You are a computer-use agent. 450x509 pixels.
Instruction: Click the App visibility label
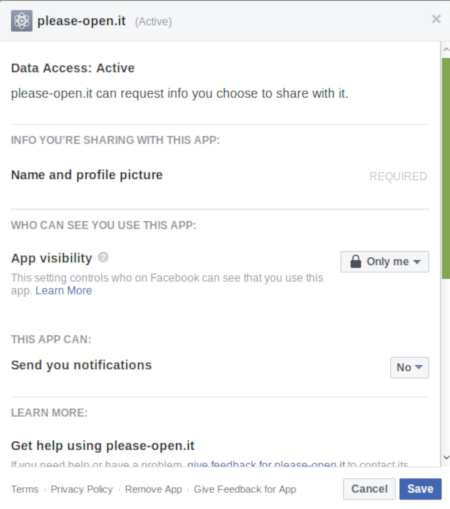(x=52, y=258)
